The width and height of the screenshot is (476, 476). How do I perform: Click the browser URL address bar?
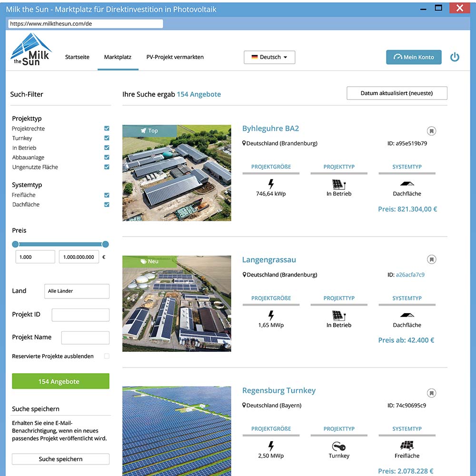86,24
